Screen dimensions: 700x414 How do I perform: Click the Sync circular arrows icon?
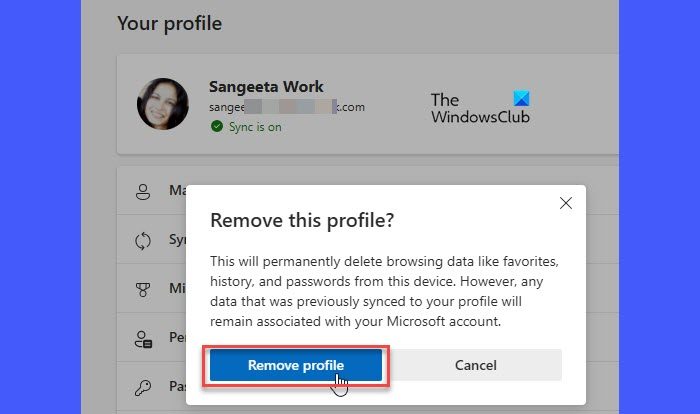point(143,240)
